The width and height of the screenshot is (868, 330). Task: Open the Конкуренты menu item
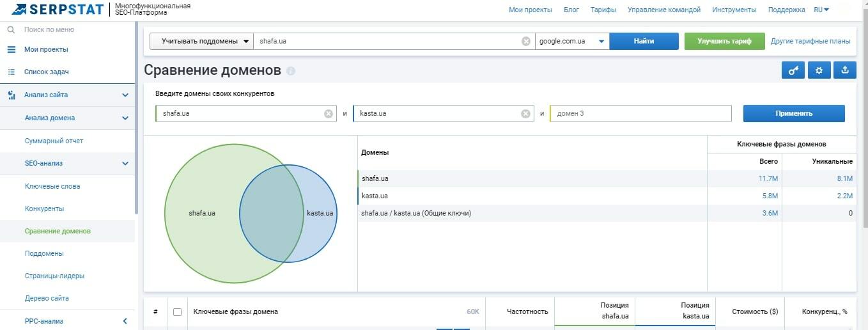tap(44, 208)
